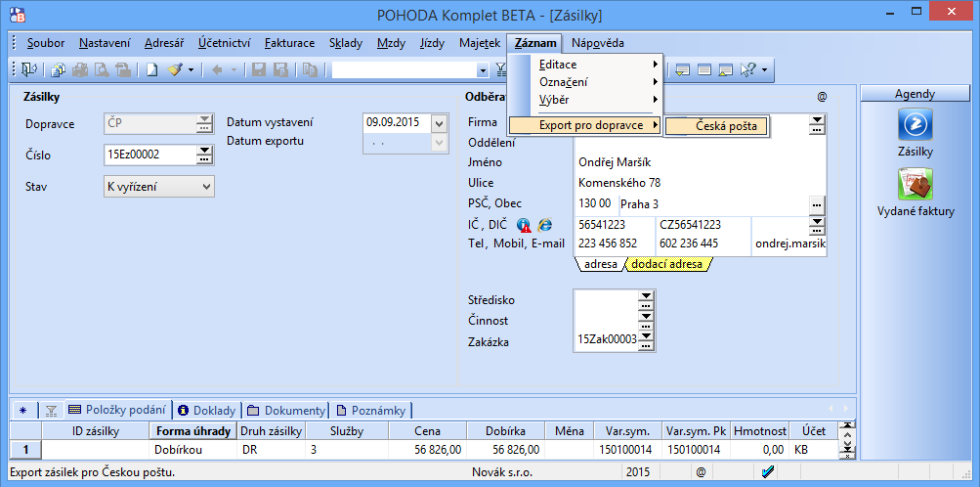
Task: Click the print preview magnifier icon
Action: point(102,70)
